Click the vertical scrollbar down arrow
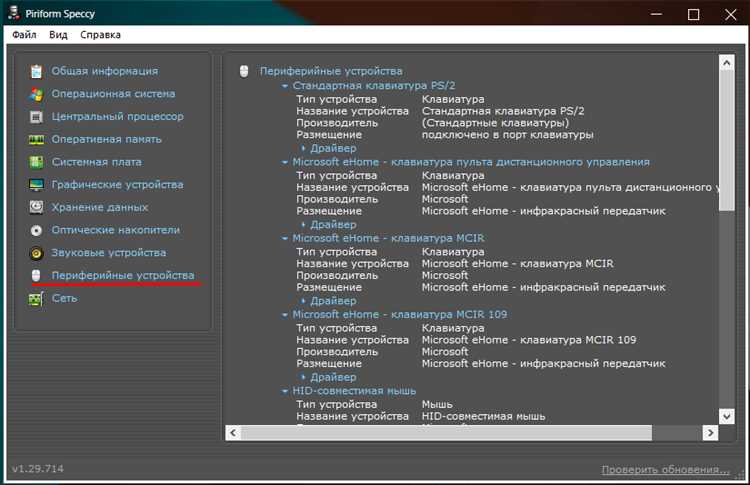 pos(727,416)
